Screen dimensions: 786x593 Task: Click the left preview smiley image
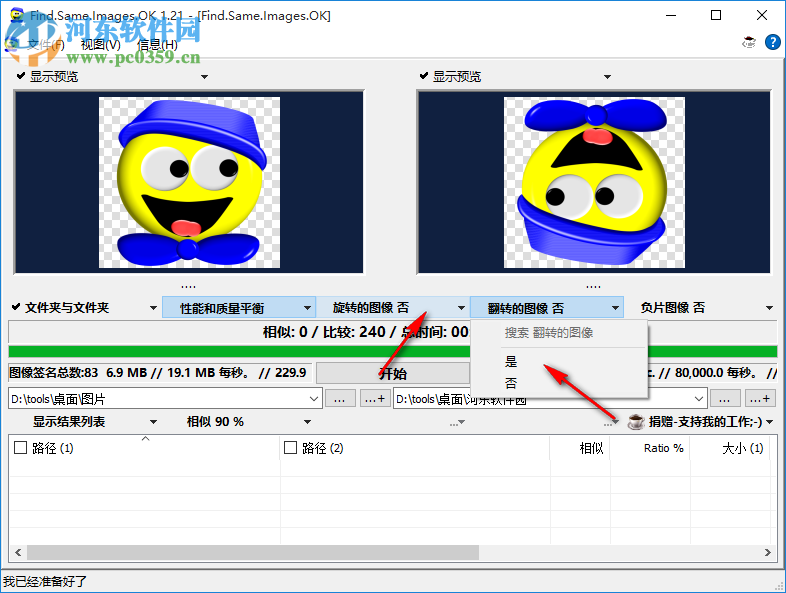coord(189,182)
